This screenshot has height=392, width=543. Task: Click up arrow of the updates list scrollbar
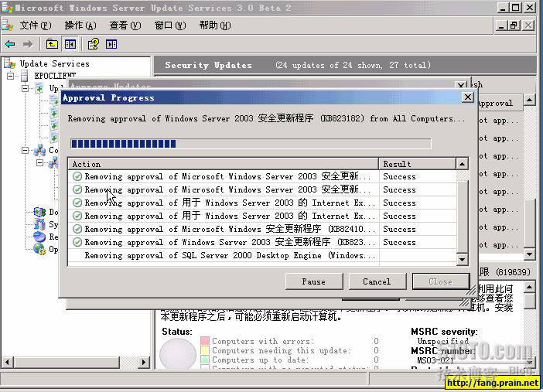tap(530, 101)
